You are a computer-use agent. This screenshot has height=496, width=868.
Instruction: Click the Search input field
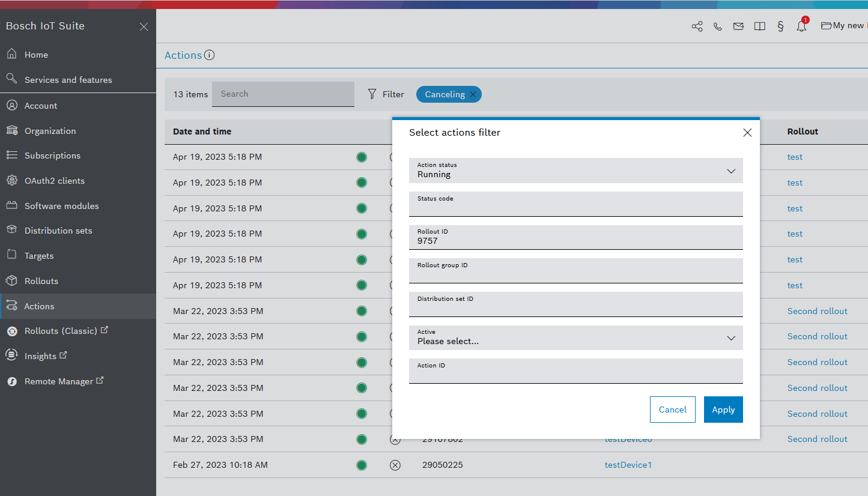[x=283, y=94]
